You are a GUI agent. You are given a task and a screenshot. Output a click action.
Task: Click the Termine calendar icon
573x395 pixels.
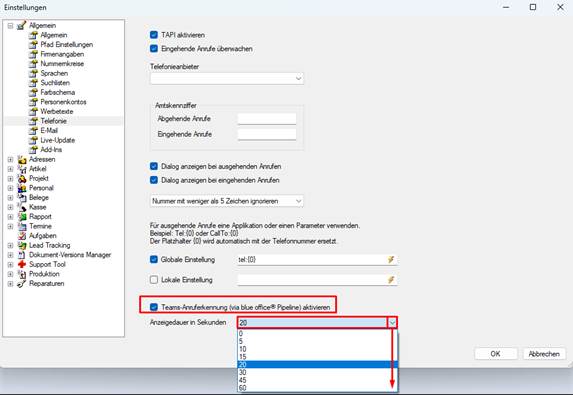pos(22,226)
